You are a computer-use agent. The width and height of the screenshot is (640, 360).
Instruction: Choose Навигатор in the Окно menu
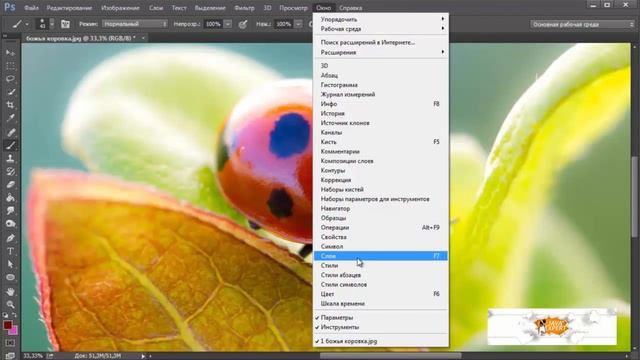(x=380, y=209)
